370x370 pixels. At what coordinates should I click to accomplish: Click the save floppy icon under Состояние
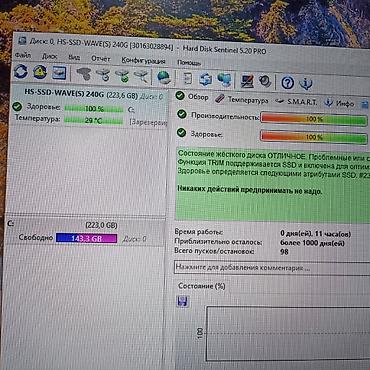click(x=182, y=301)
